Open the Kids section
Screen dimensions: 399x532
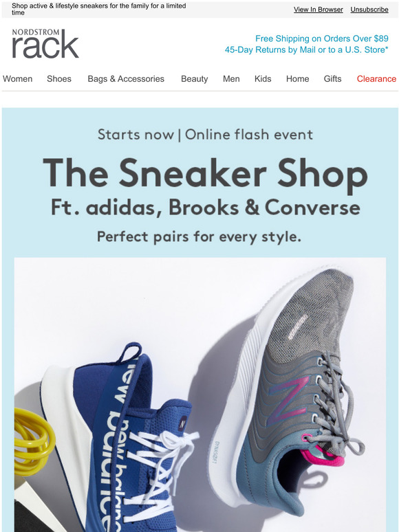(x=263, y=79)
